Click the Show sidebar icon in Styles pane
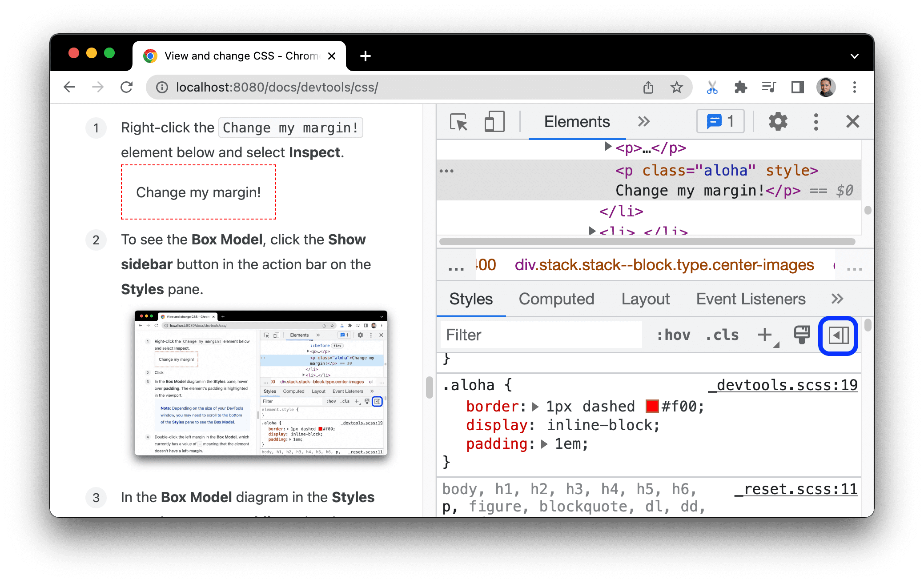Image resolution: width=924 pixels, height=583 pixels. click(x=839, y=335)
